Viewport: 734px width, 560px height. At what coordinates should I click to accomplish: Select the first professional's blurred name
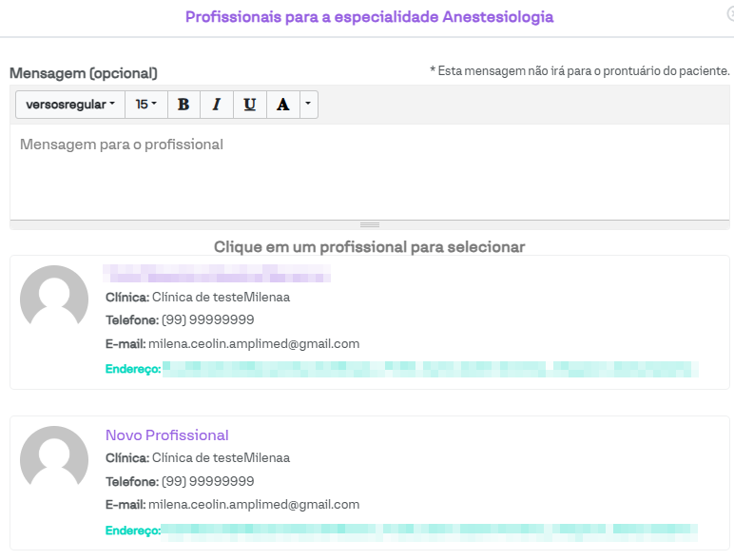[217, 275]
